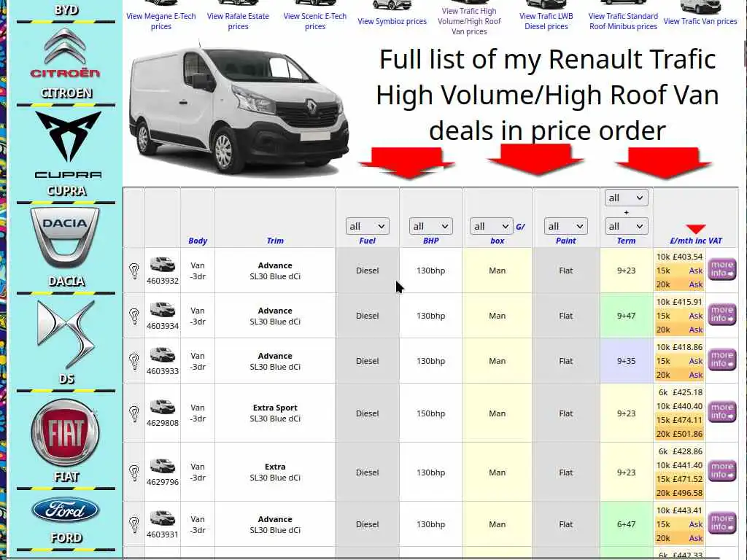Click van thumbnail for deal 4629796

pos(163,465)
